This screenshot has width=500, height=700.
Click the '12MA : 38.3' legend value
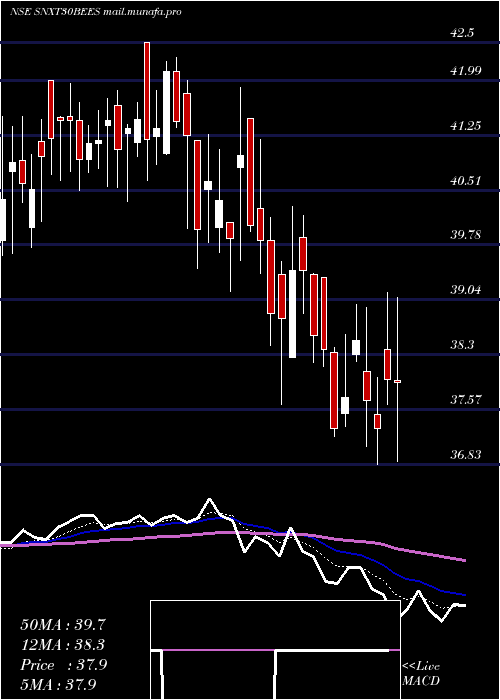pos(63,645)
